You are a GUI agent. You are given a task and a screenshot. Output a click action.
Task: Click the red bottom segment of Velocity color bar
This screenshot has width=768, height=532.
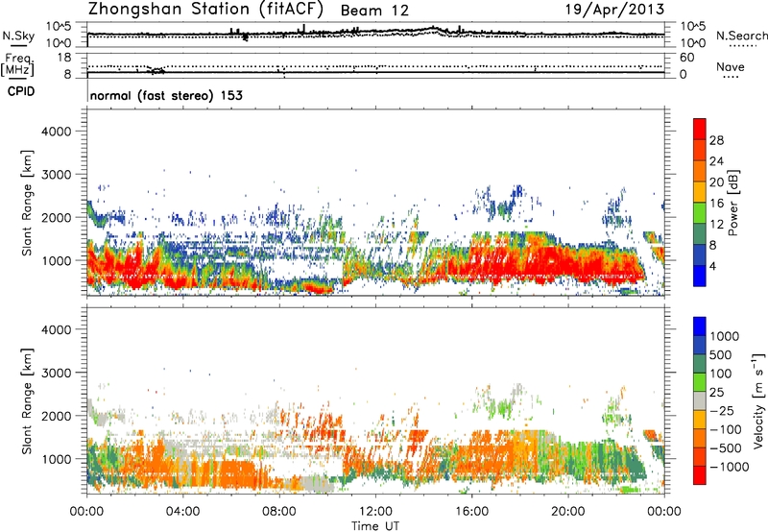click(700, 475)
